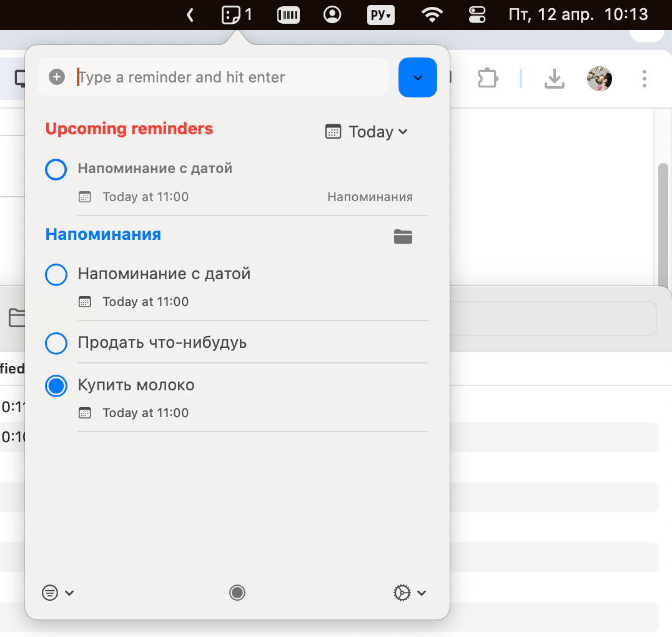Open the browser profile avatar
672x637 pixels.
coord(599,79)
